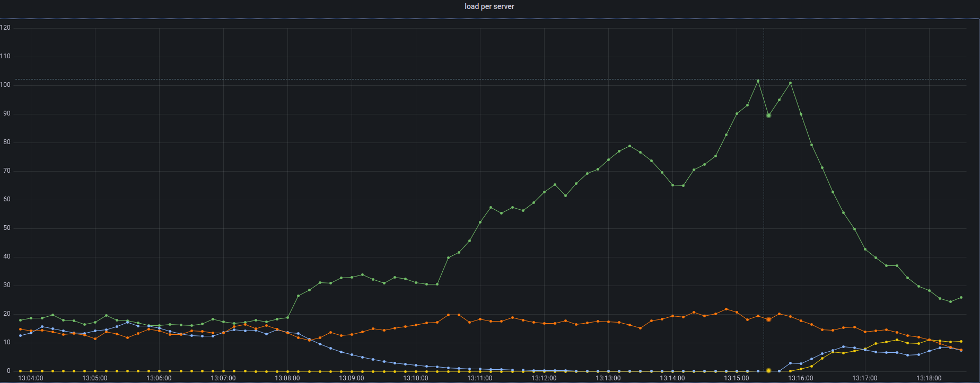Click the 13:04:00 time axis label
This screenshot has height=383, width=980.
pyautogui.click(x=31, y=378)
